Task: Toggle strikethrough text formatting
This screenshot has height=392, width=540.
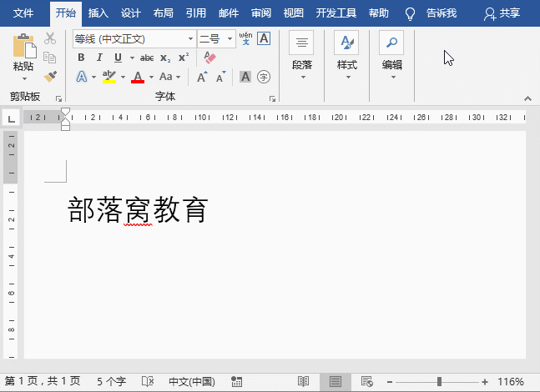Action: (147, 58)
